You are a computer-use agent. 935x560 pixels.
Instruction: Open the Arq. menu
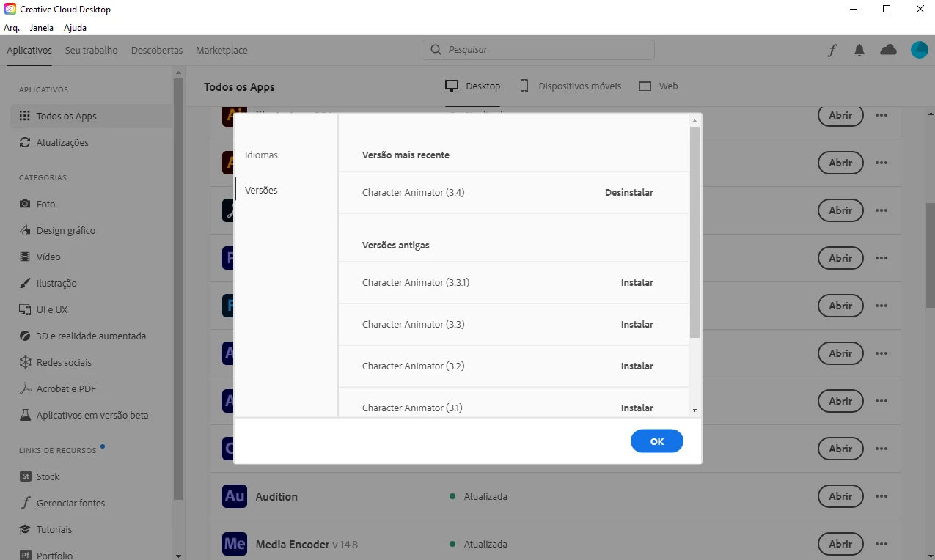pyautogui.click(x=12, y=28)
